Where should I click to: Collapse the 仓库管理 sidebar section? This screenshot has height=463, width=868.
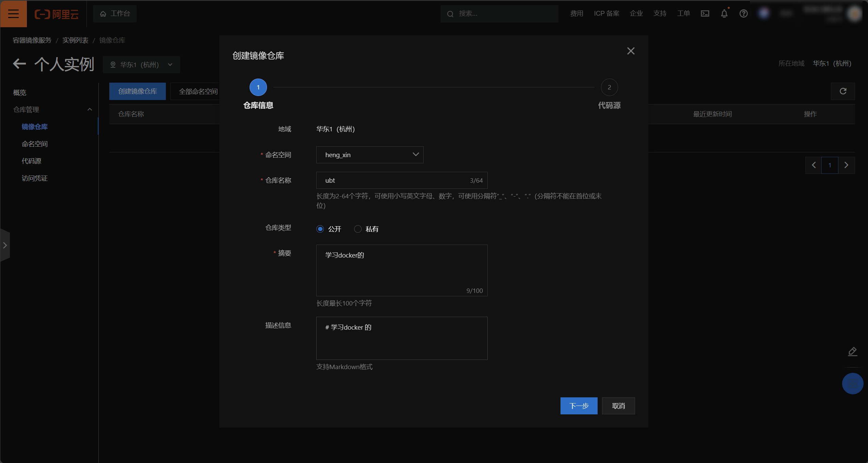click(x=90, y=110)
